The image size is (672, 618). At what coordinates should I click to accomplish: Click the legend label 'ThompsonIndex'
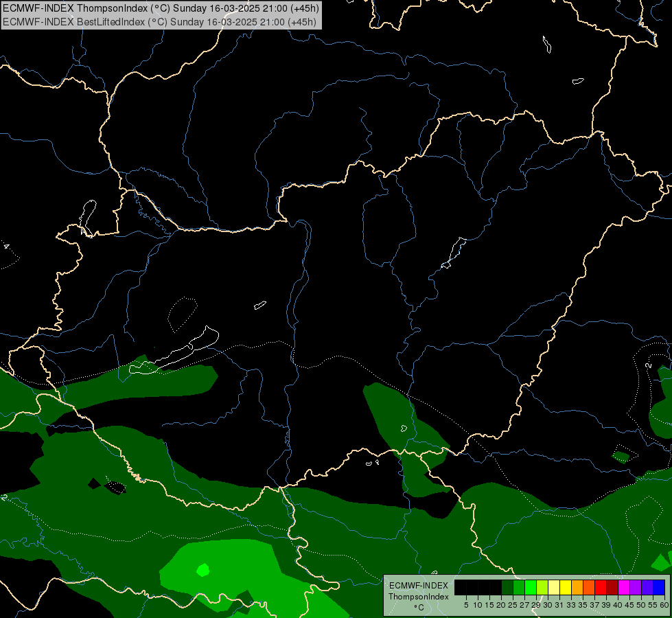point(418,597)
